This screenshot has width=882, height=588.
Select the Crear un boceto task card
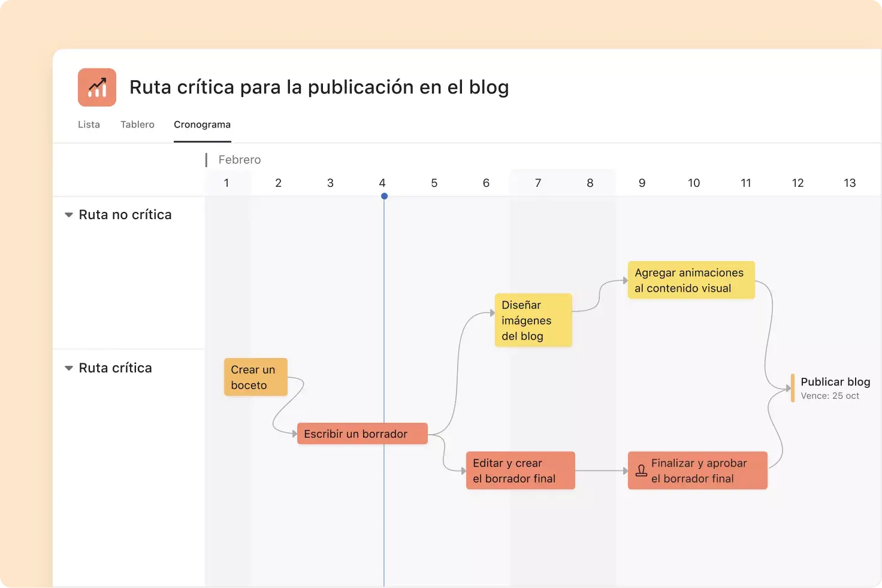tap(255, 377)
